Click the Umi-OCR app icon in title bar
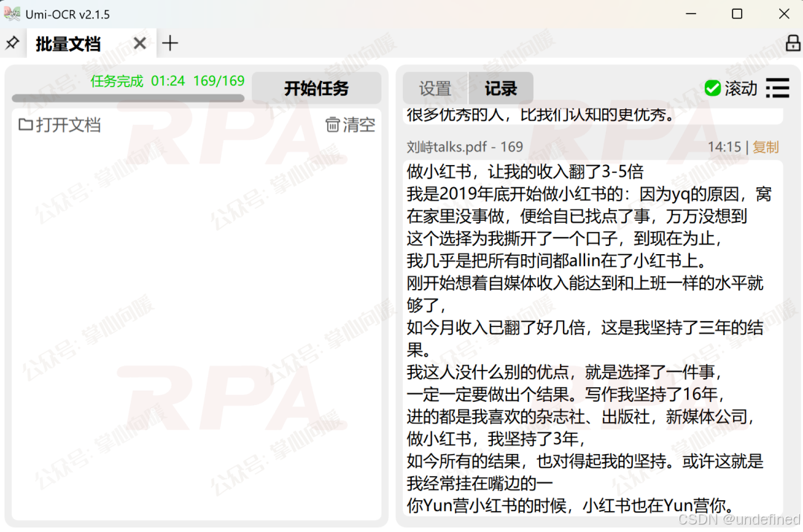The width and height of the screenshot is (803, 532). coord(12,14)
